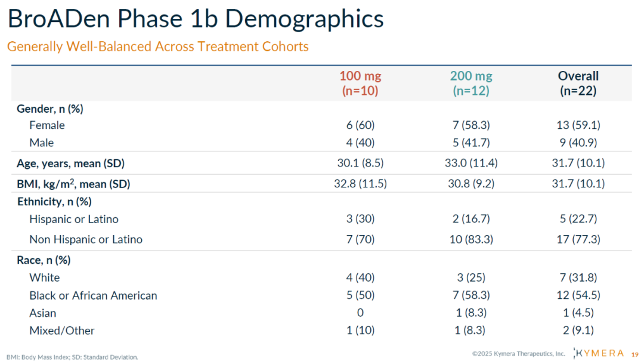Screen dimensions: 644x361
Task: Click the slide title BroADen Phase 1b Demographics
Action: pyautogui.click(x=196, y=19)
